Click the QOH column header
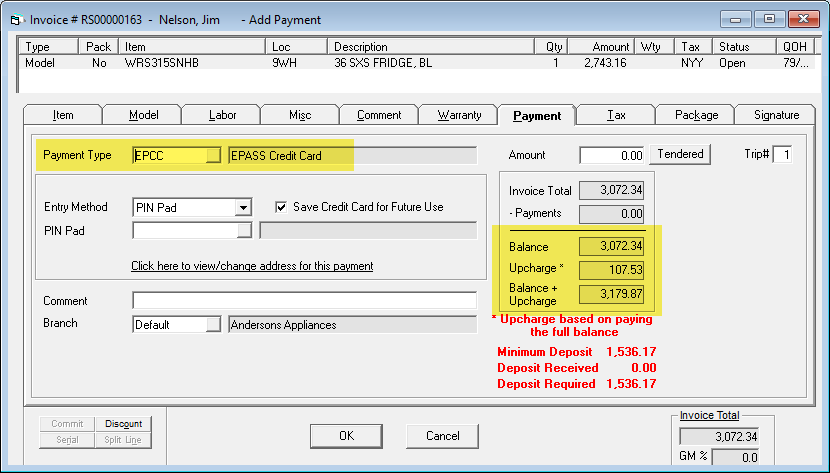This screenshot has height=473, width=830. coord(795,47)
